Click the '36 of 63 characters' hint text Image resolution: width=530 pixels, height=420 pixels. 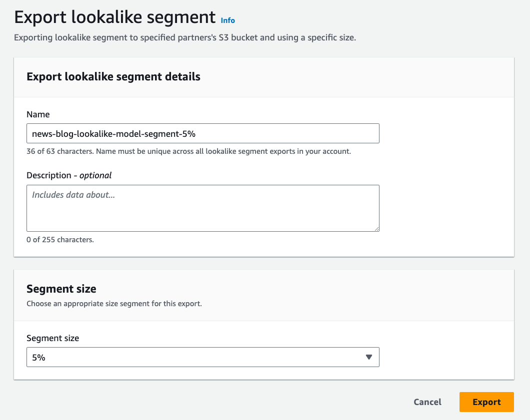[188, 151]
